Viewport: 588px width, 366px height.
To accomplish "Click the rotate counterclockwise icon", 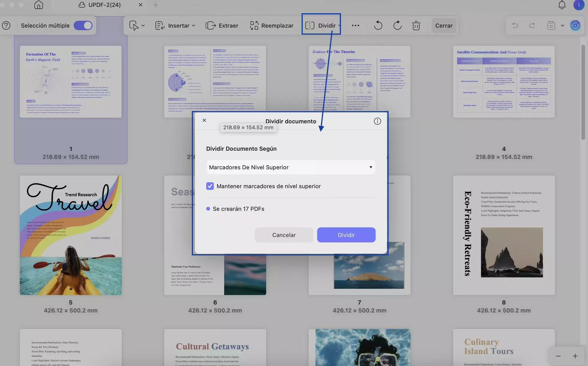I will pyautogui.click(x=378, y=25).
